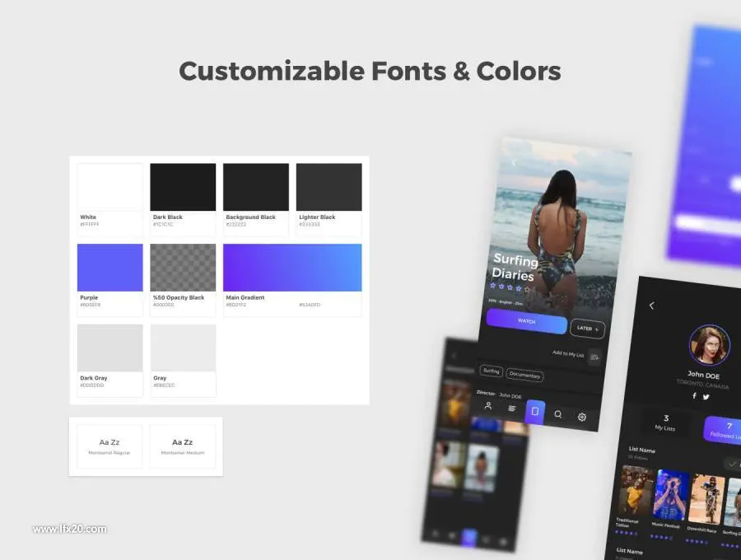Click the WATCH button

[526, 321]
